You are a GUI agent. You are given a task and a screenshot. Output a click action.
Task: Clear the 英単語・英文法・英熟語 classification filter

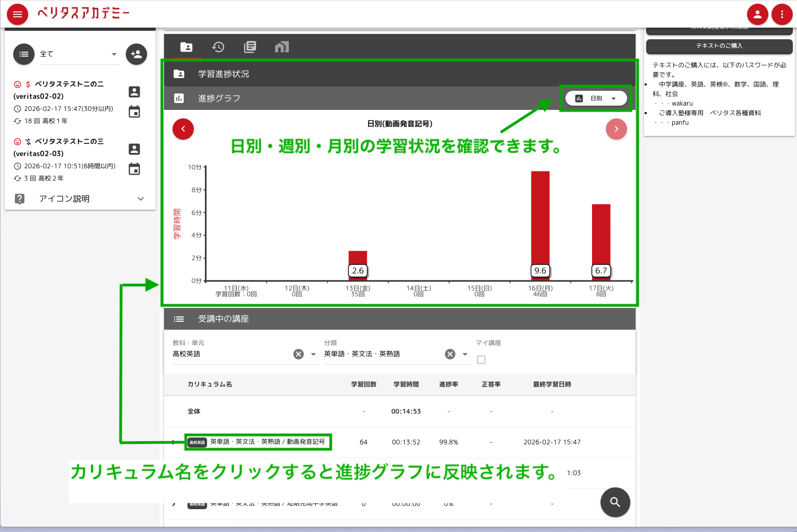(x=451, y=354)
